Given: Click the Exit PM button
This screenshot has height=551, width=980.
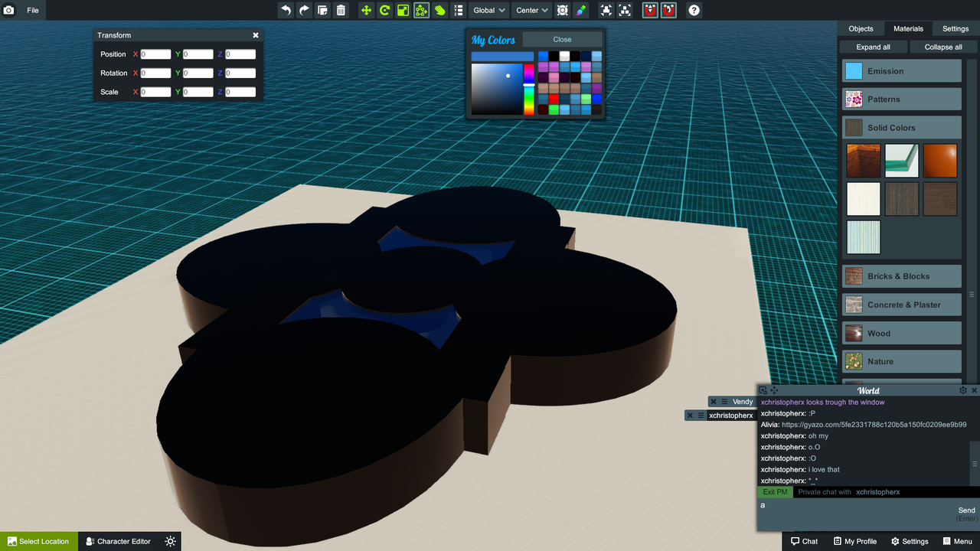Looking at the screenshot, I should point(775,492).
